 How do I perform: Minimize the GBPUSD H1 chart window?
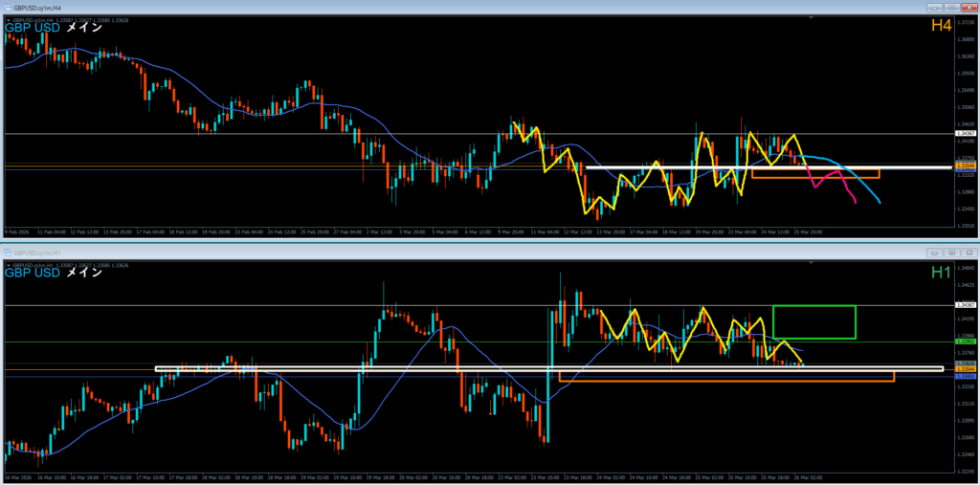coord(935,253)
